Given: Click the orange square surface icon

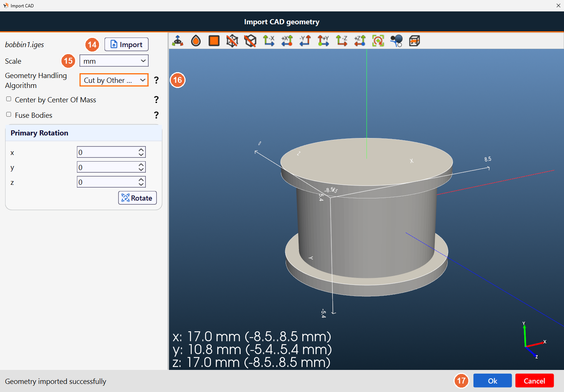Looking at the screenshot, I should [x=214, y=41].
